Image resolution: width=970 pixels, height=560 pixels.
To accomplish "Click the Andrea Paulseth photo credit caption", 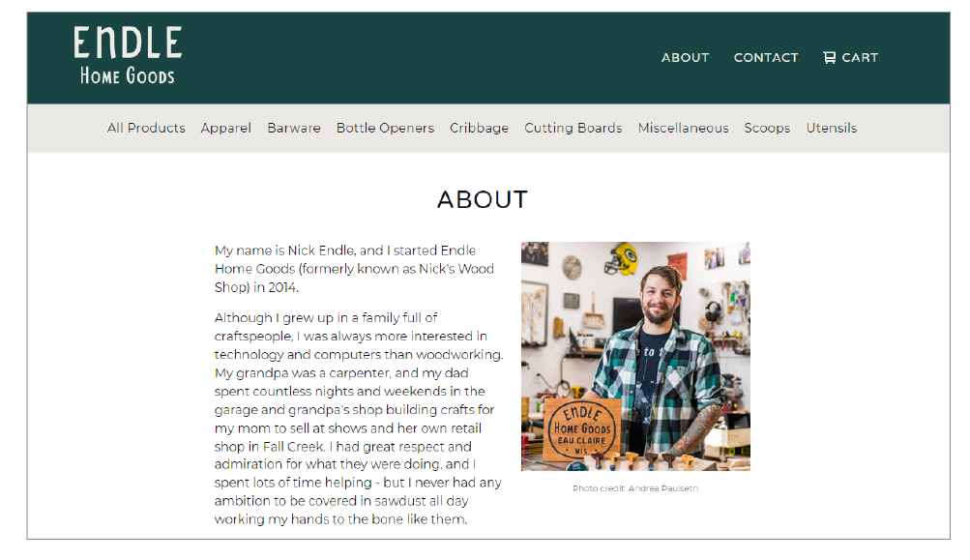I will click(635, 488).
